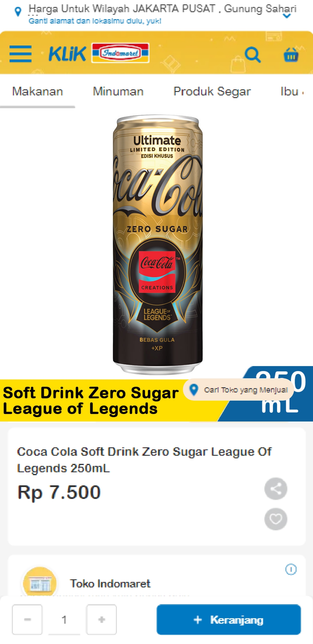Click the Klik Indomaret logo
Viewport: 313px width, 644px height.
(99, 53)
